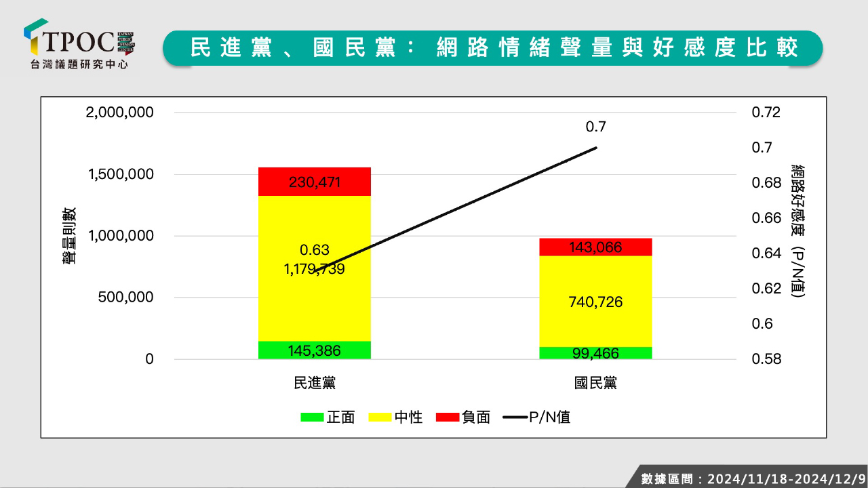Click the green 145,386 bar segment
The height and width of the screenshot is (488, 868).
315,350
